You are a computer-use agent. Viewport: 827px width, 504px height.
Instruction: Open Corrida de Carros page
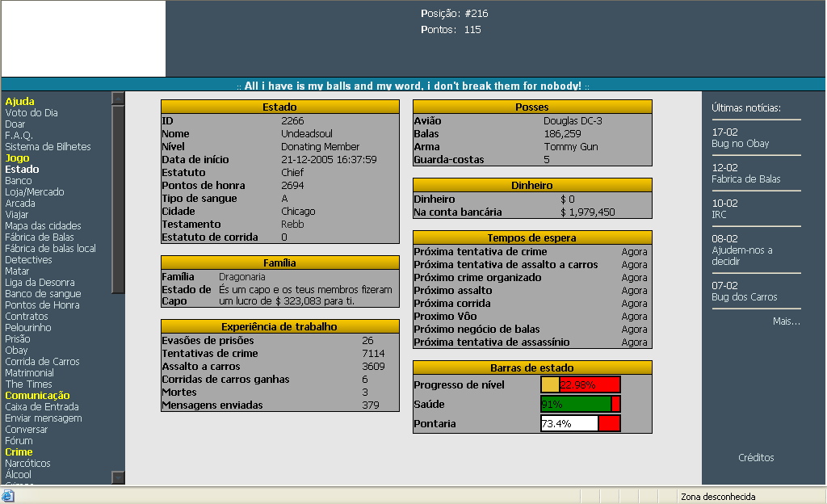coord(42,362)
